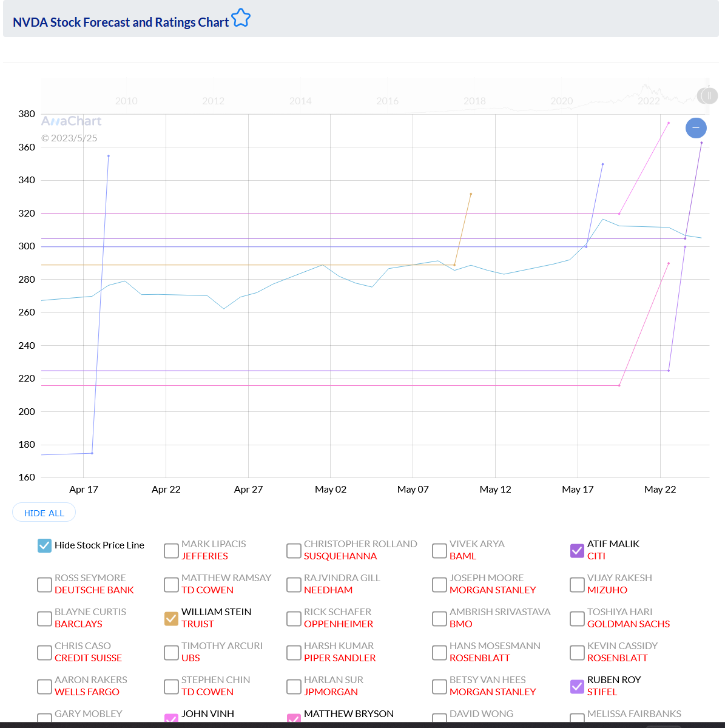The height and width of the screenshot is (728, 725).
Task: Enable the Matthew Ramsay TD Cowen checkbox
Action: [171, 584]
